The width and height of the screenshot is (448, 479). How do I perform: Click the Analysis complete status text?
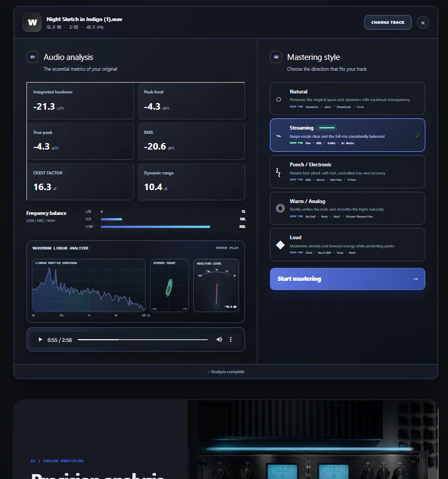[228, 372]
